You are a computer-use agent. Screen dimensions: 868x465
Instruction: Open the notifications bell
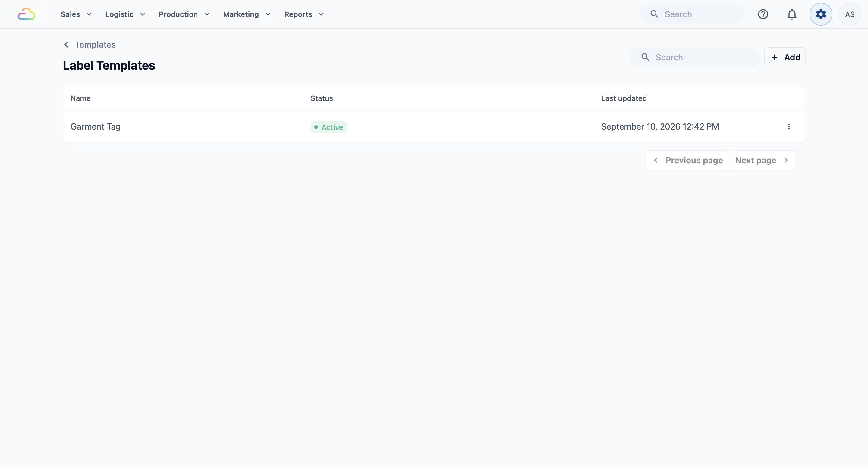coord(792,14)
